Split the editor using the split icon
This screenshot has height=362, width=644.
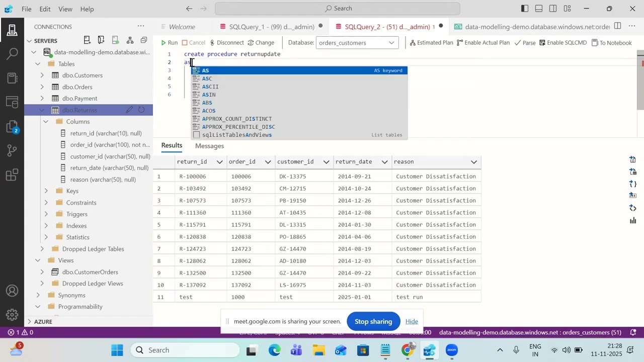[617, 26]
